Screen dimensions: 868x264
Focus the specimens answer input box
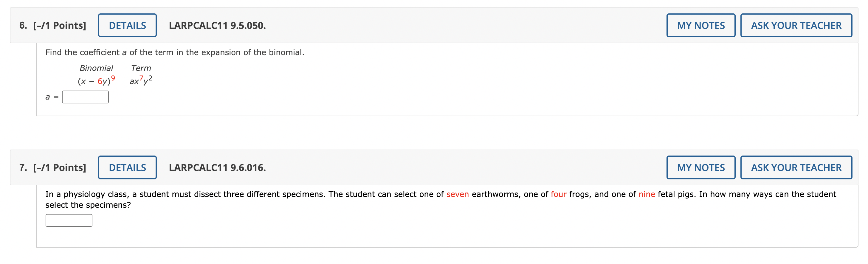(x=69, y=220)
